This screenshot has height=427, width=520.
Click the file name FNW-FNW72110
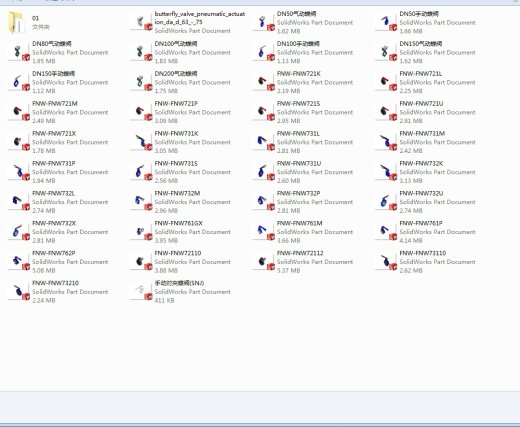178,253
